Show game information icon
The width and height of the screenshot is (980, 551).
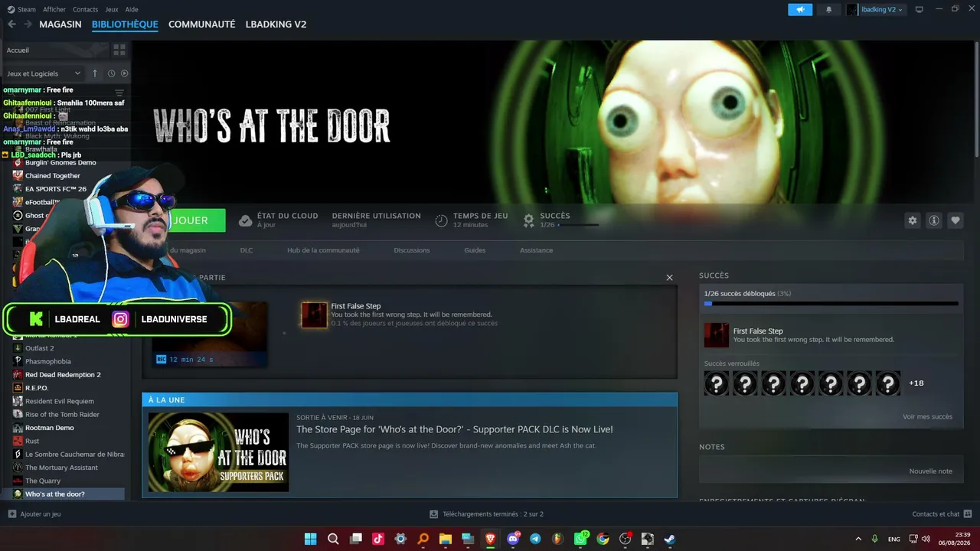(934, 220)
